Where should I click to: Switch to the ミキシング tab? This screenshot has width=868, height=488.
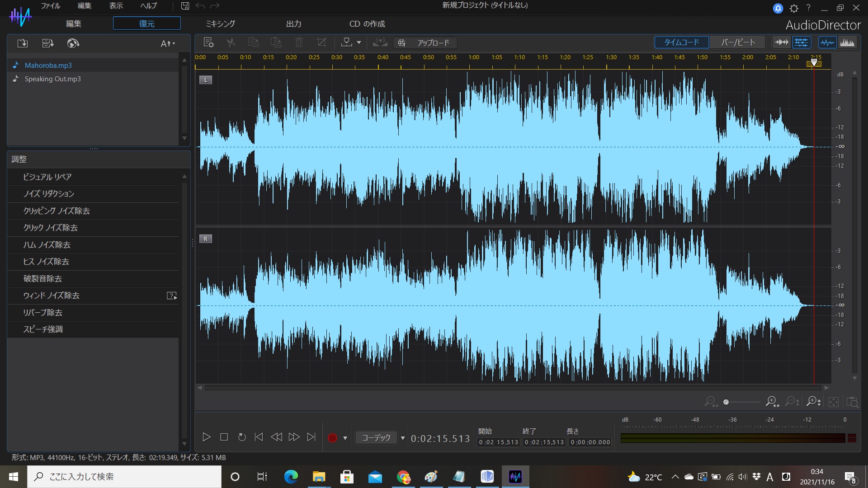(x=220, y=23)
